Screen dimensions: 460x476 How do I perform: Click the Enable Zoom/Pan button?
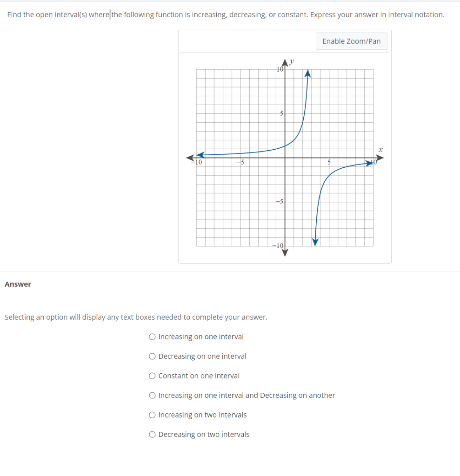pos(351,41)
